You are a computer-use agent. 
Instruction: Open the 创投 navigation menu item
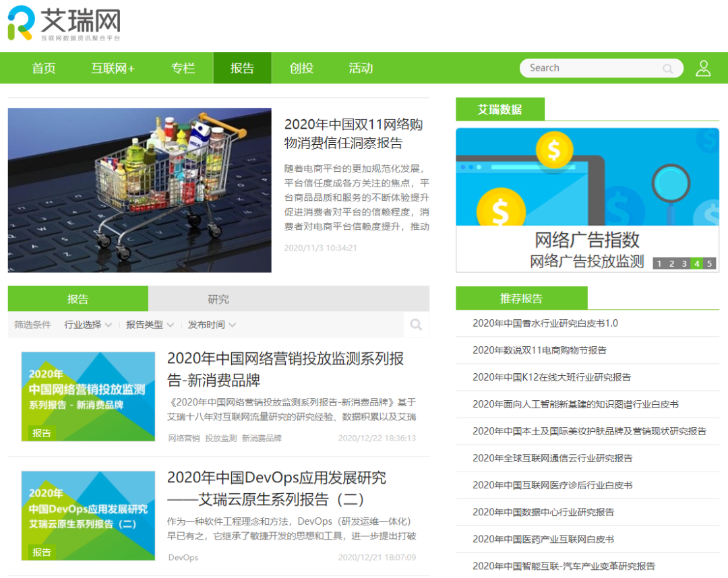301,68
